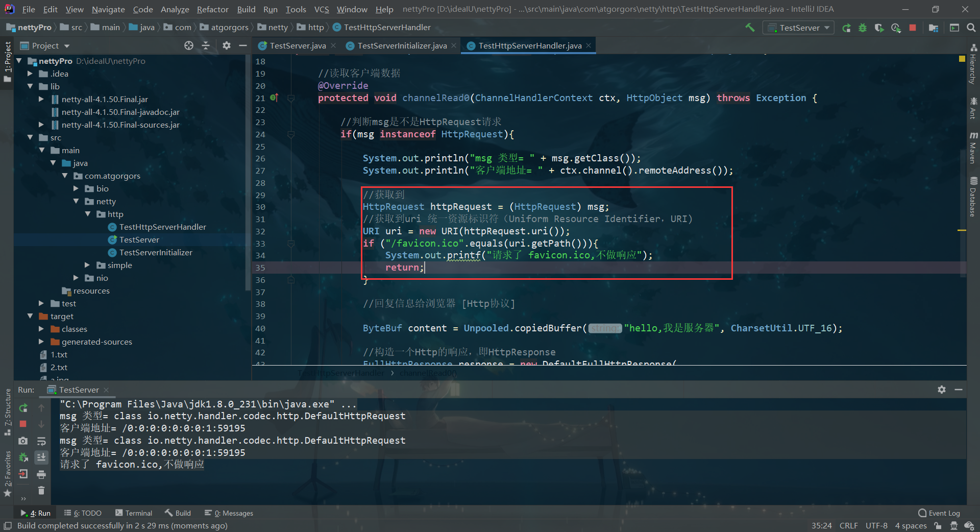This screenshot has height=532, width=980.
Task: Click the red Exit icon in Run panel
Action: [23, 474]
